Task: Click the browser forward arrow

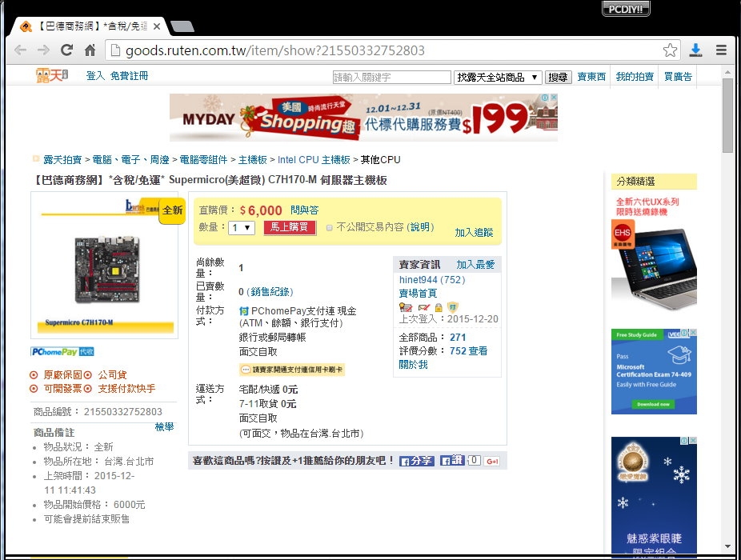Action: [43, 50]
